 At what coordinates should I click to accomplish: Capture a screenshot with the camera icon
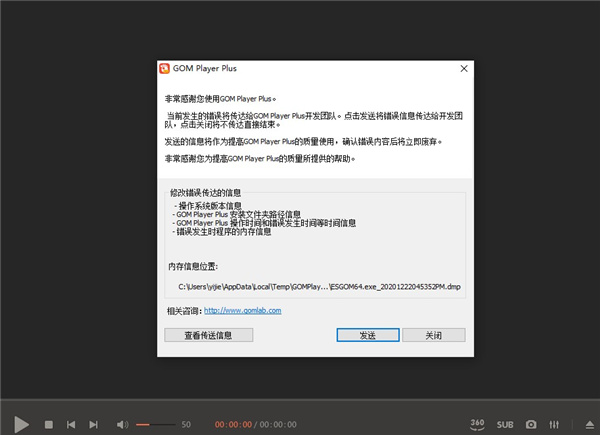tap(531, 425)
